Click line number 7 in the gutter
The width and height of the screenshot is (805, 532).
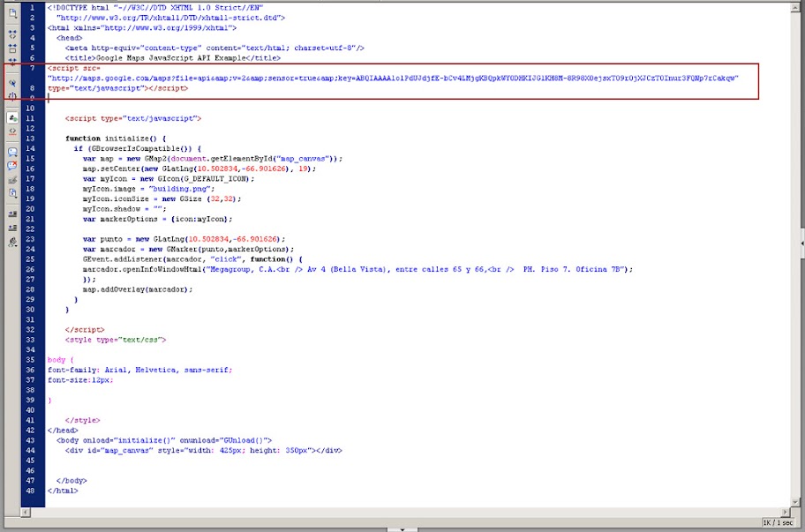(32, 68)
